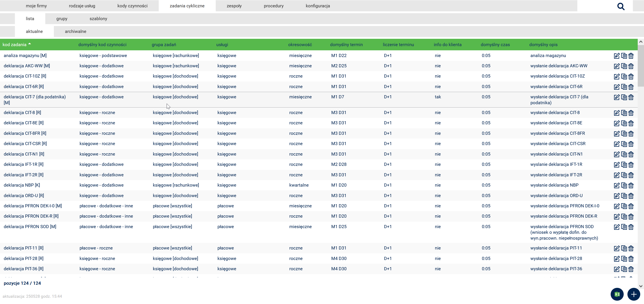The image size is (644, 304).
Task: Delete deklaracja CIT-7 (dla podatnika) task
Action: [631, 97]
